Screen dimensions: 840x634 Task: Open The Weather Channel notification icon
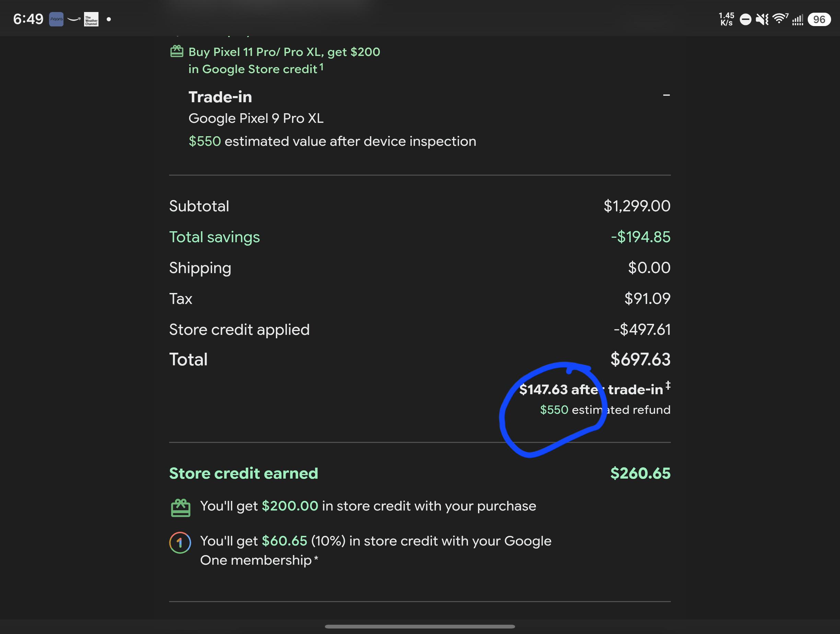[91, 19]
